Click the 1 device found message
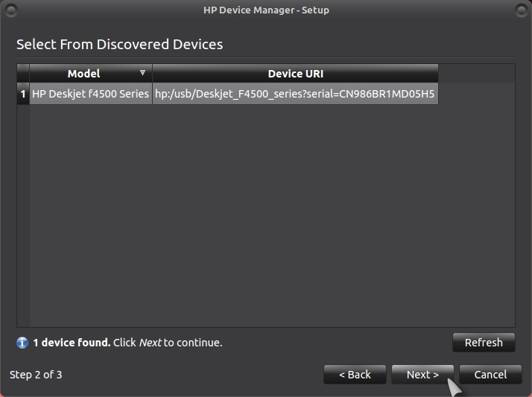The height and width of the screenshot is (397, 532). 127,343
